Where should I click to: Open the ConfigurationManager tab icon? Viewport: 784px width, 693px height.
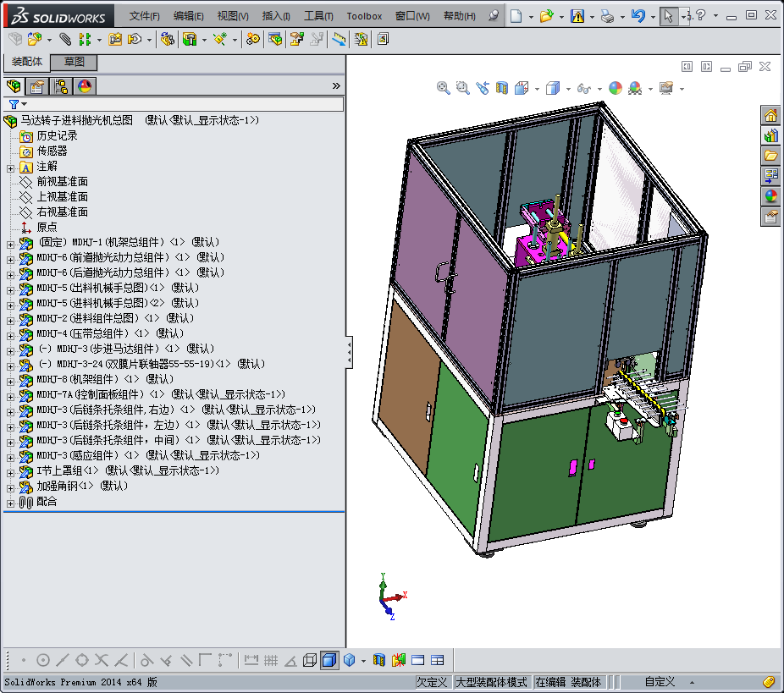tap(61, 86)
